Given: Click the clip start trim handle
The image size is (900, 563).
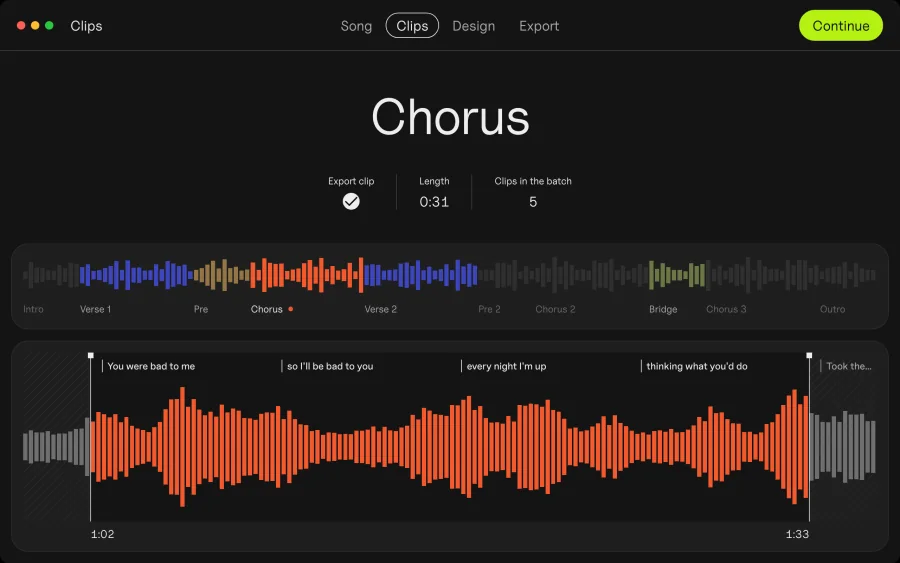Looking at the screenshot, I should coord(91,355).
